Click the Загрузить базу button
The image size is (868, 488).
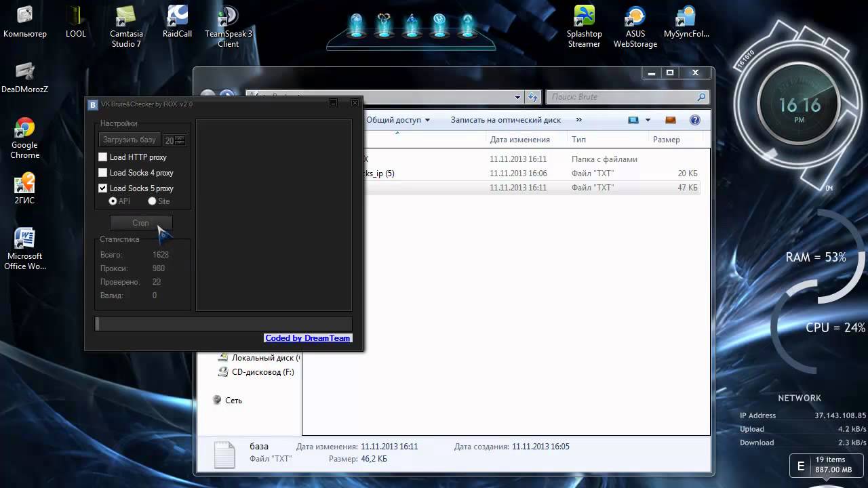click(130, 140)
